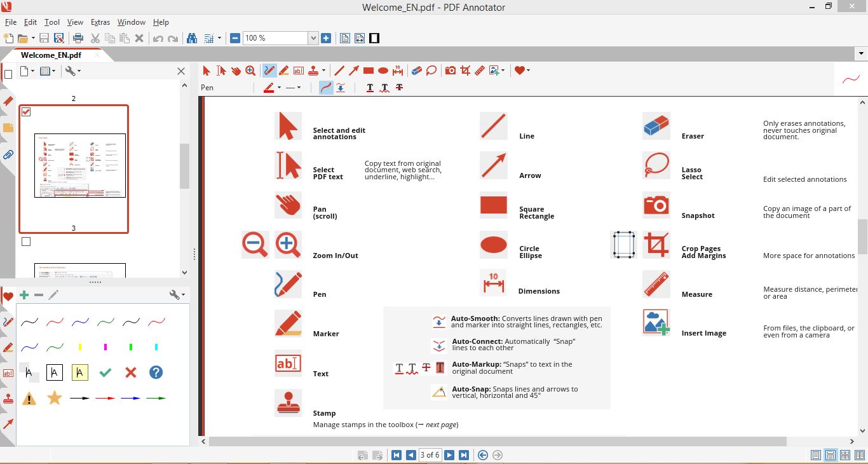Activate the Pan hand tool in toolbar
This screenshot has height=464, width=868.
(x=236, y=71)
